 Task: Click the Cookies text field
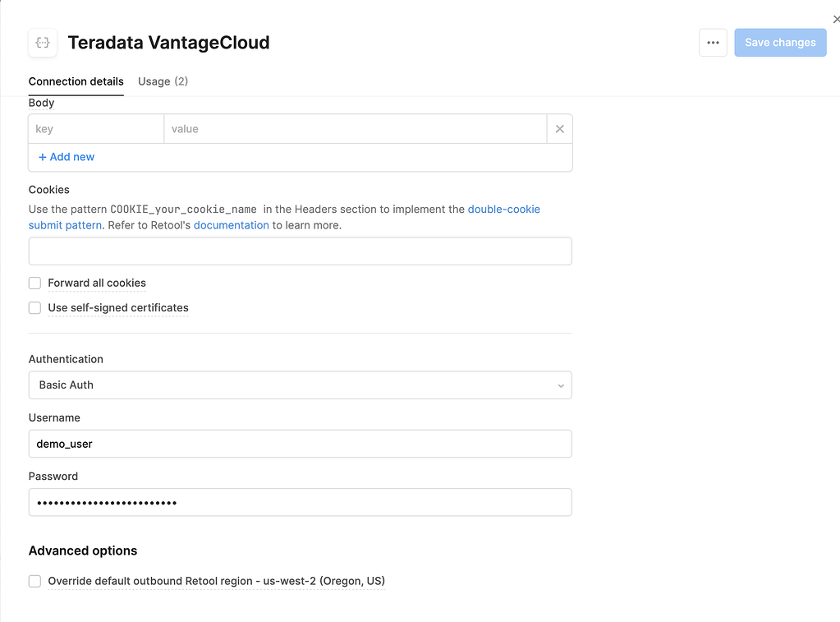300,251
